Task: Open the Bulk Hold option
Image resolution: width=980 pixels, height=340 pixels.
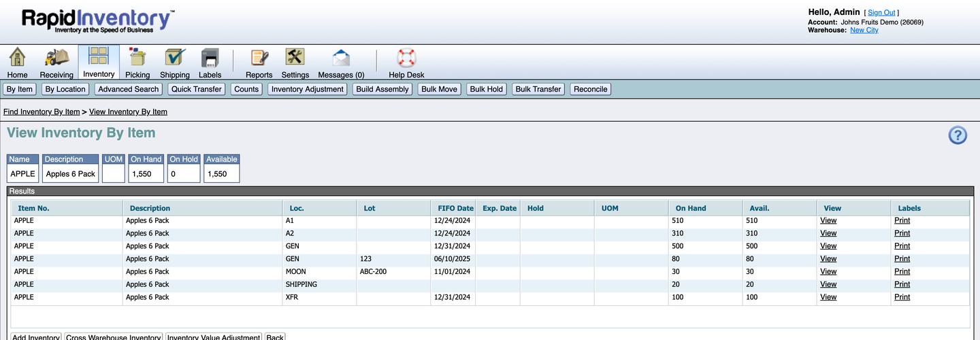Action: [486, 89]
